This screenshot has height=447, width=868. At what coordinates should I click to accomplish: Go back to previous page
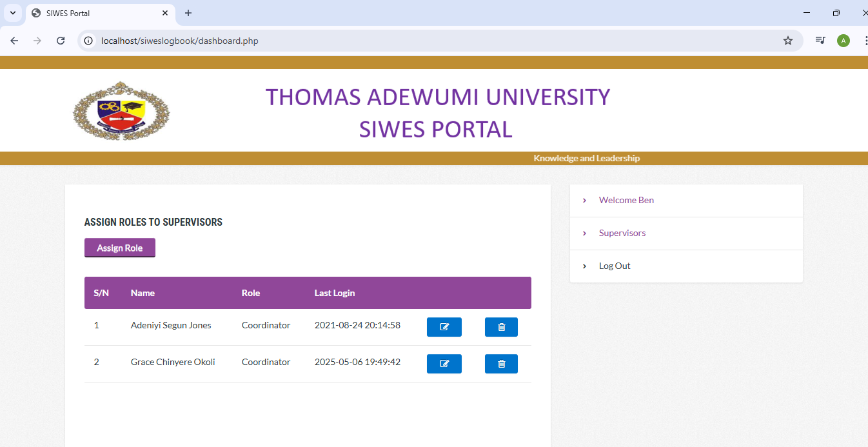click(x=14, y=41)
